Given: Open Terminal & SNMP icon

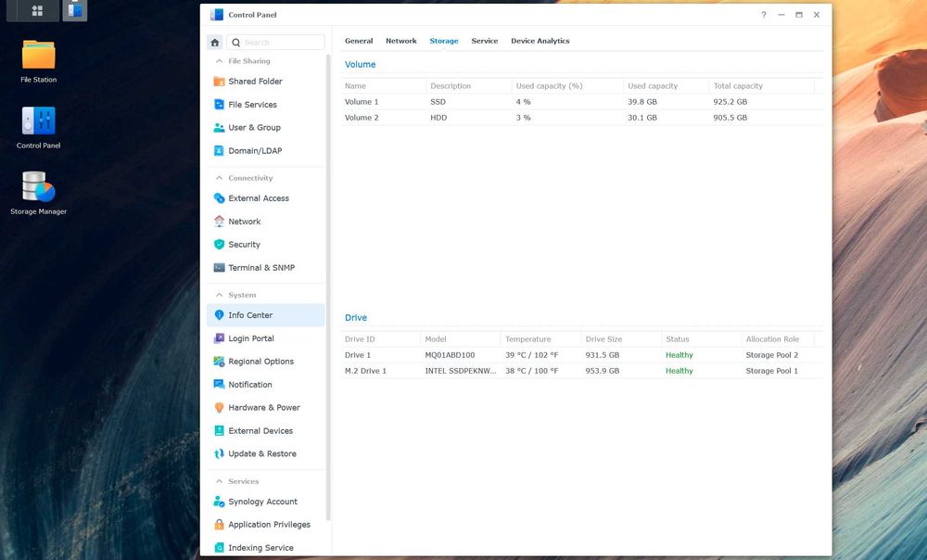Looking at the screenshot, I should pyautogui.click(x=219, y=267).
